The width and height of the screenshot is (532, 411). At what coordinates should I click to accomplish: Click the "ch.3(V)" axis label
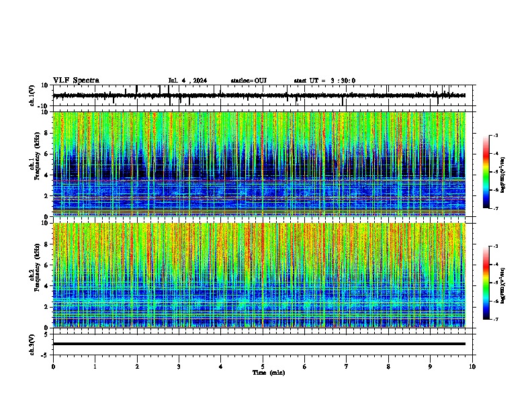click(32, 345)
